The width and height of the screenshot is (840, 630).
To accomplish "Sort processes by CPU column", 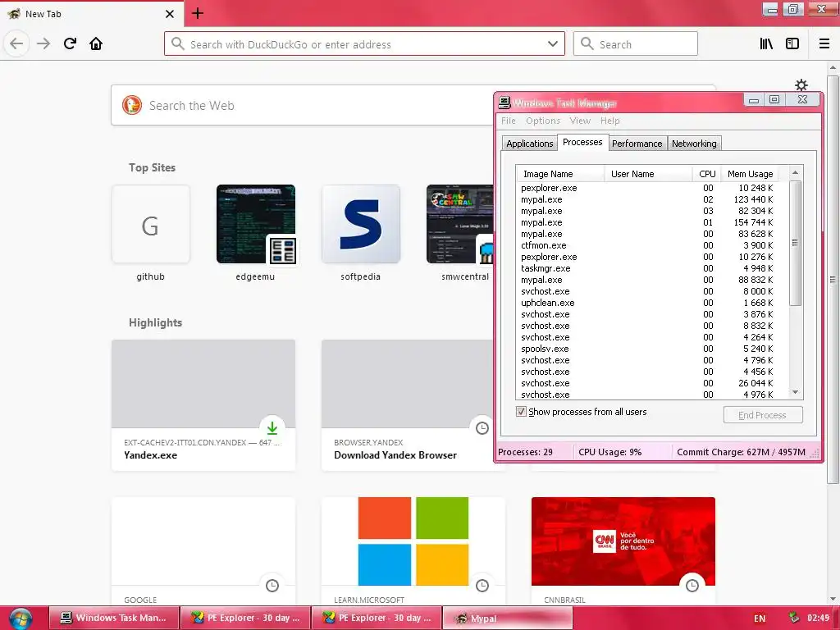I will [706, 174].
